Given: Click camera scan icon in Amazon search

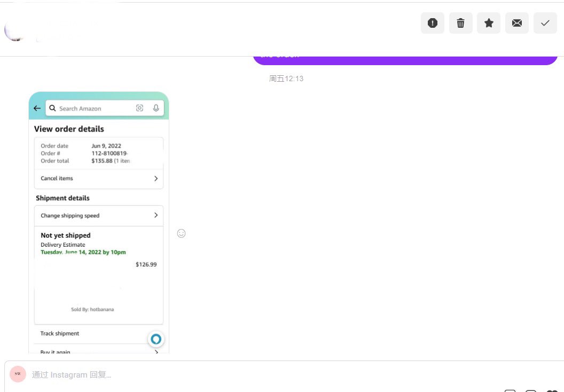Looking at the screenshot, I should click(139, 108).
